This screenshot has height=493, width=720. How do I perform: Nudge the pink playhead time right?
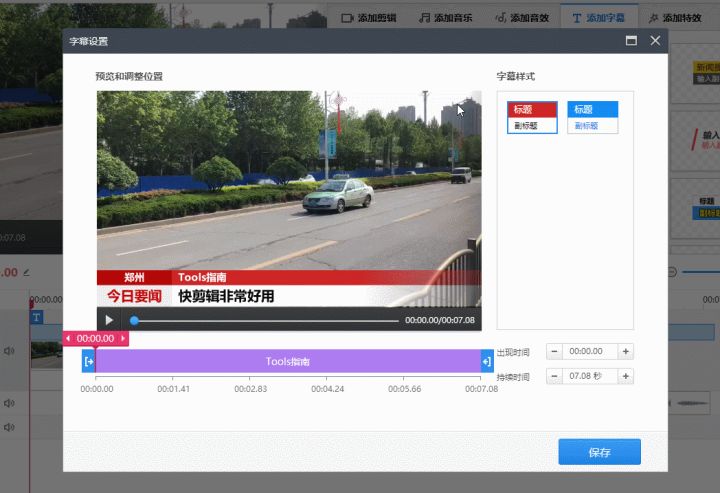(123, 338)
